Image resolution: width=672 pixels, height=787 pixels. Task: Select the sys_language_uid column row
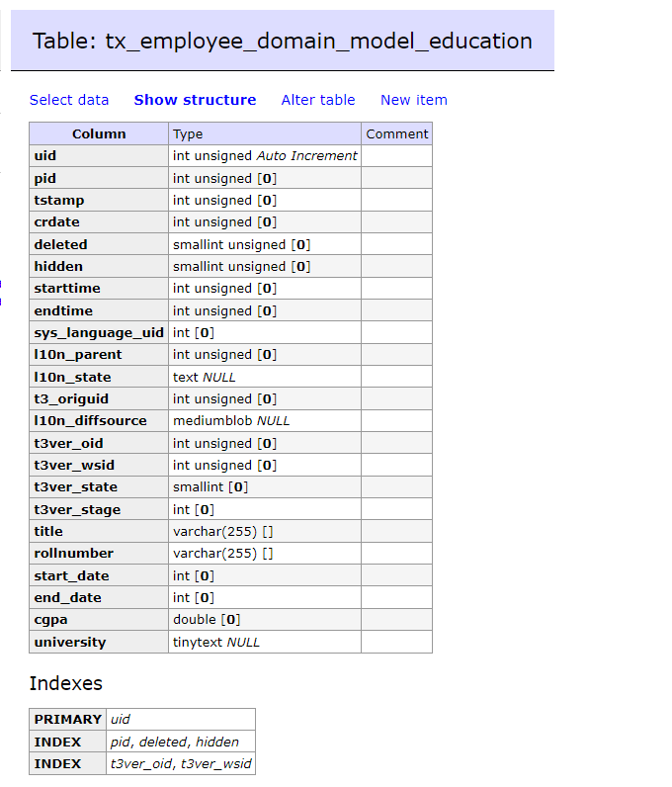[99, 332]
